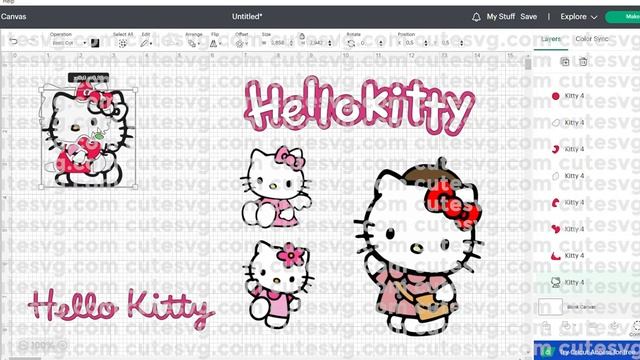
Task: Adjust the height value stepper
Action: [330, 43]
